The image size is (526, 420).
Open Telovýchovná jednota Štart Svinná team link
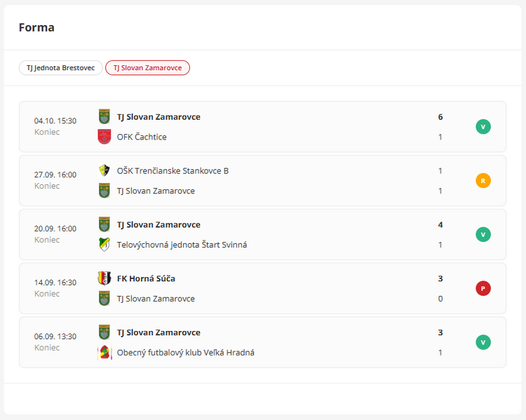coord(182,245)
